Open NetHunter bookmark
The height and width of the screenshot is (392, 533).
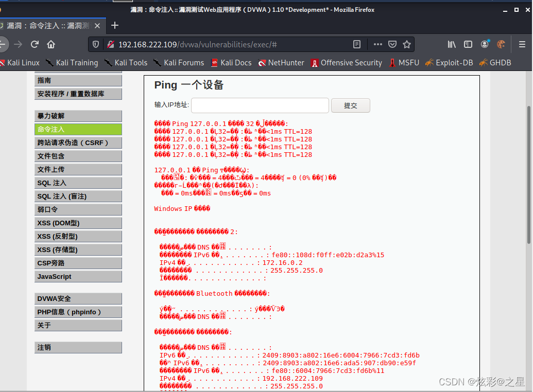coord(281,63)
